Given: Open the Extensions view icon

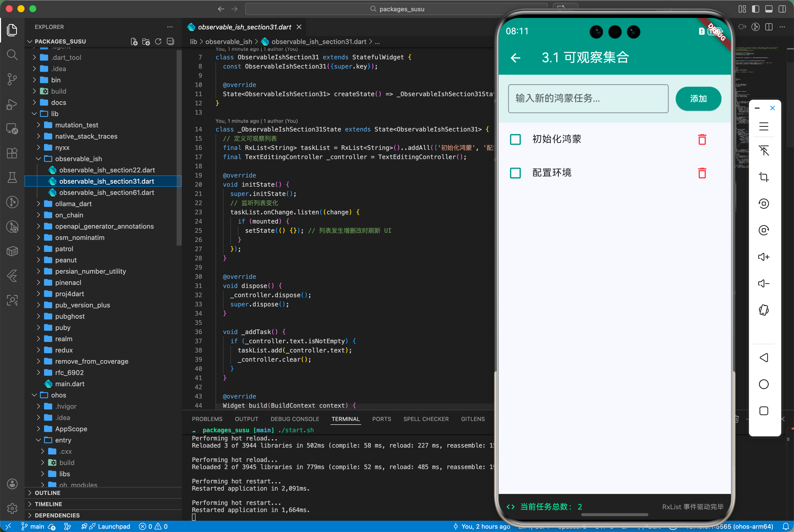Looking at the screenshot, I should (12, 153).
